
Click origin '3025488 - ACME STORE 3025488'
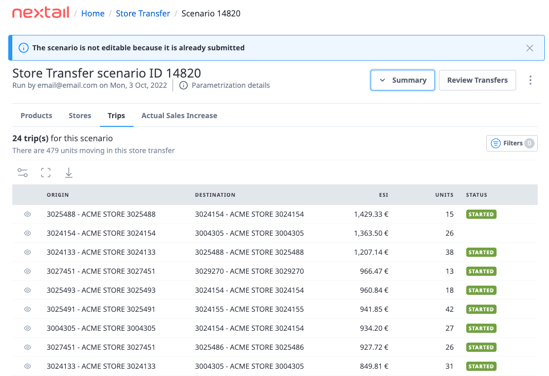coord(101,214)
